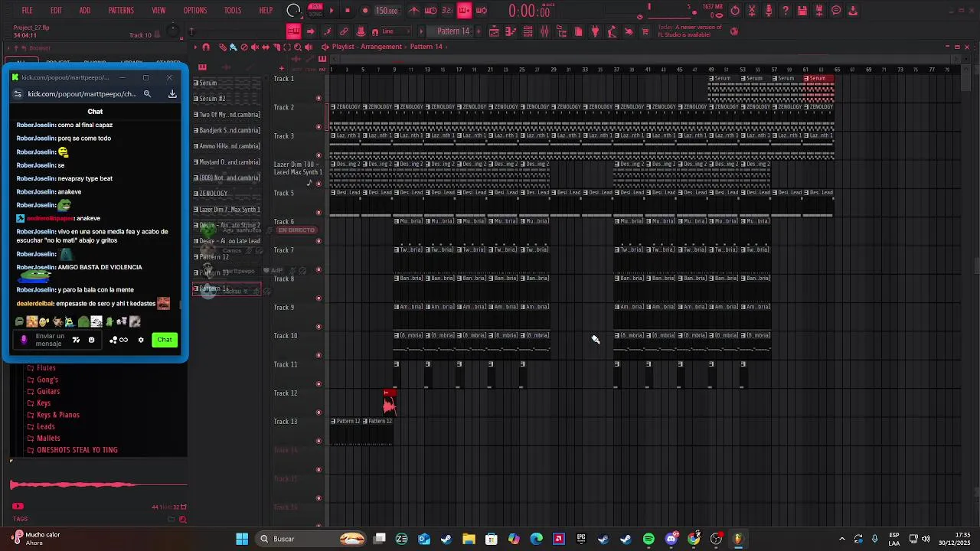Image resolution: width=980 pixels, height=551 pixels.
Task: Open the OPTIONS menu
Action: coord(195,11)
